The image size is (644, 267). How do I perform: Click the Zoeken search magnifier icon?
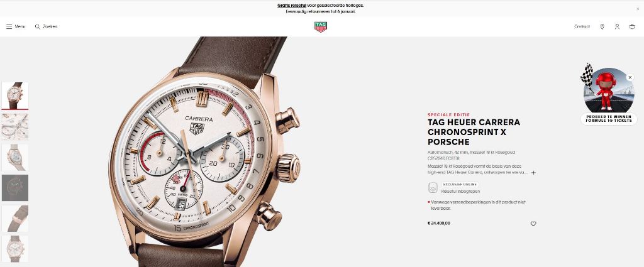coord(37,26)
